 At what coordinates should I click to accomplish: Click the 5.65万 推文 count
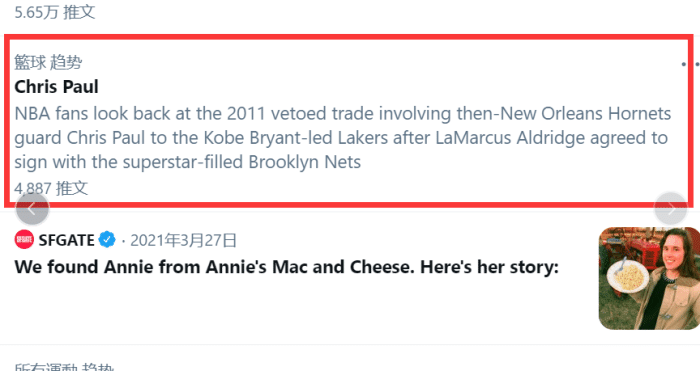pyautogui.click(x=54, y=12)
